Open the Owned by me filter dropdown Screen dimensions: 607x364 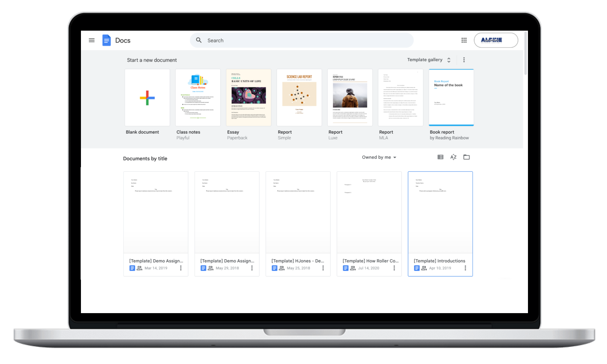pos(379,157)
